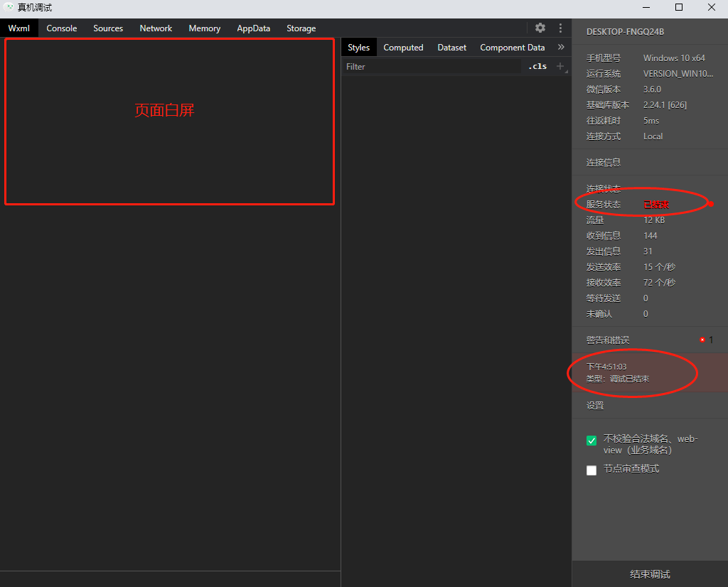Click the 连接信息 section header
The height and width of the screenshot is (587, 728).
[650, 163]
